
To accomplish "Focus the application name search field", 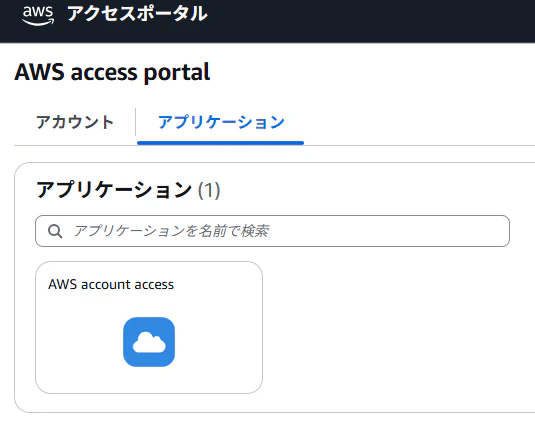I will (272, 231).
